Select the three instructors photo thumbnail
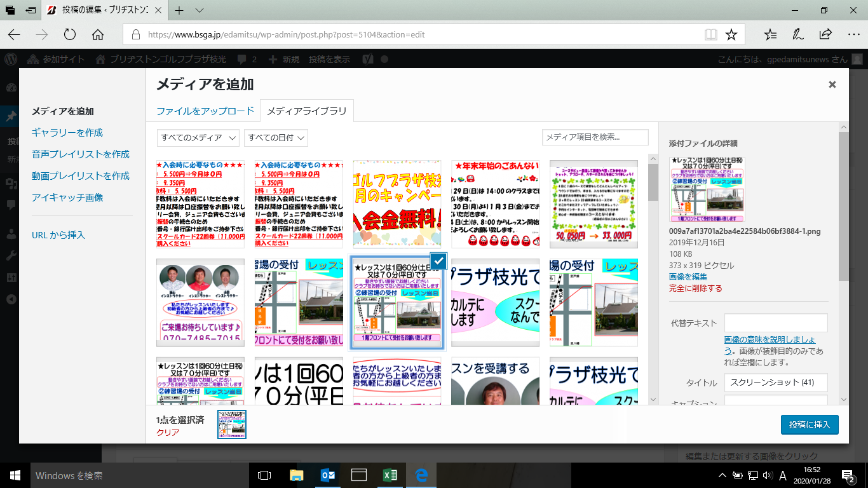Screen dimensions: 868x488 coord(200,302)
